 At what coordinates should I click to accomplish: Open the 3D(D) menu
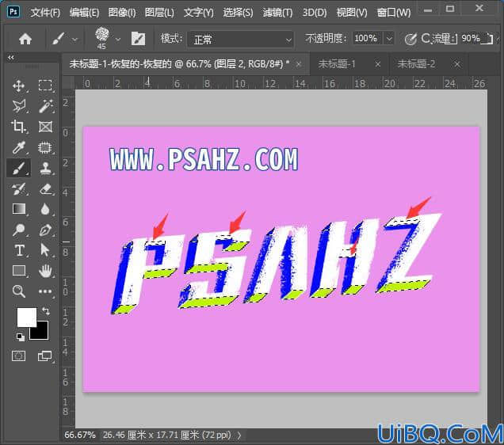(315, 13)
